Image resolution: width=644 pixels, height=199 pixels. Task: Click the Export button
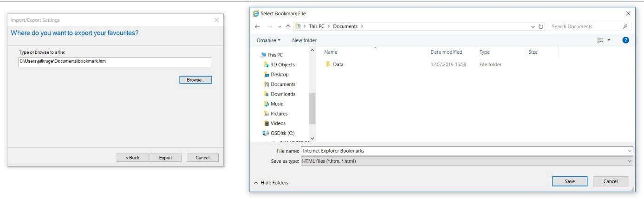point(165,158)
